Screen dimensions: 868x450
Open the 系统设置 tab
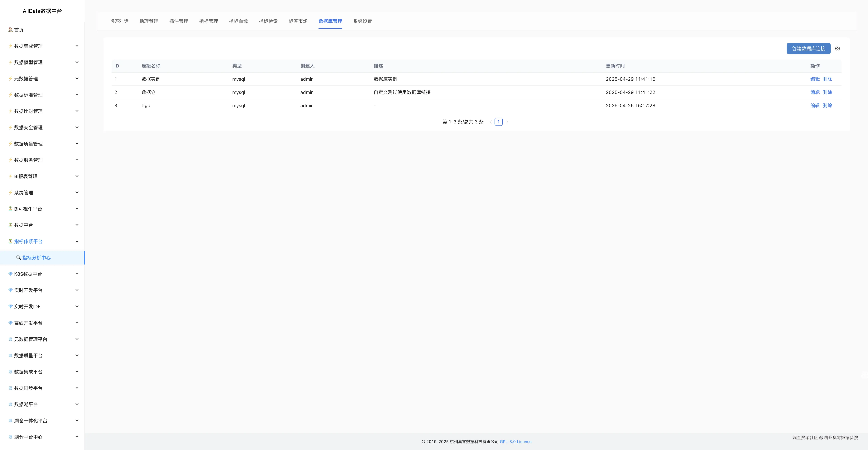362,21
